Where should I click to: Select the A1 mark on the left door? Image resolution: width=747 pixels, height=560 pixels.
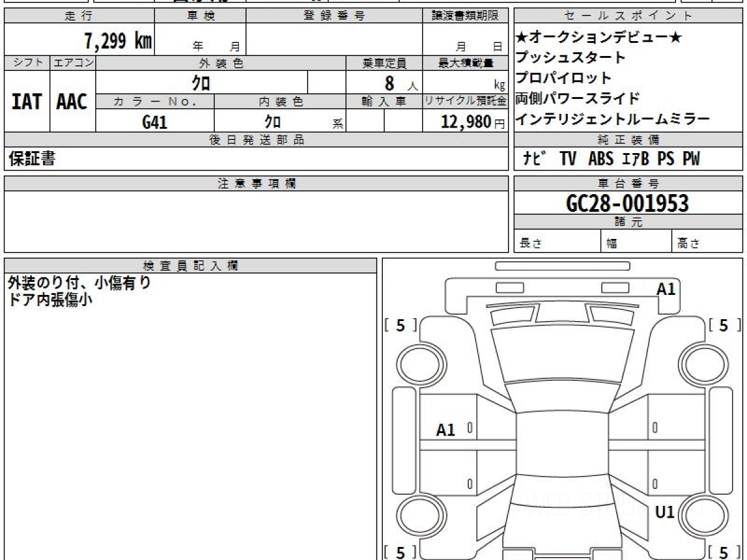coord(446,429)
